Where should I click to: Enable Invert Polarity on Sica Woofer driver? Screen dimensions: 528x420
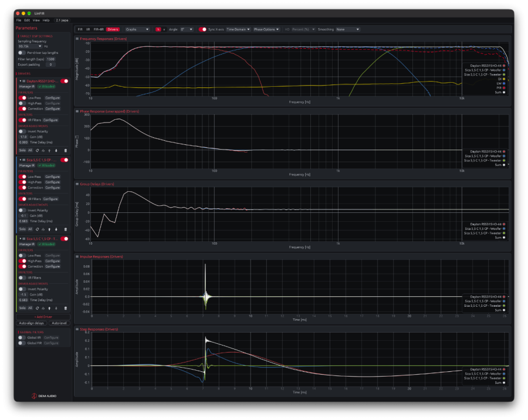tap(22, 210)
